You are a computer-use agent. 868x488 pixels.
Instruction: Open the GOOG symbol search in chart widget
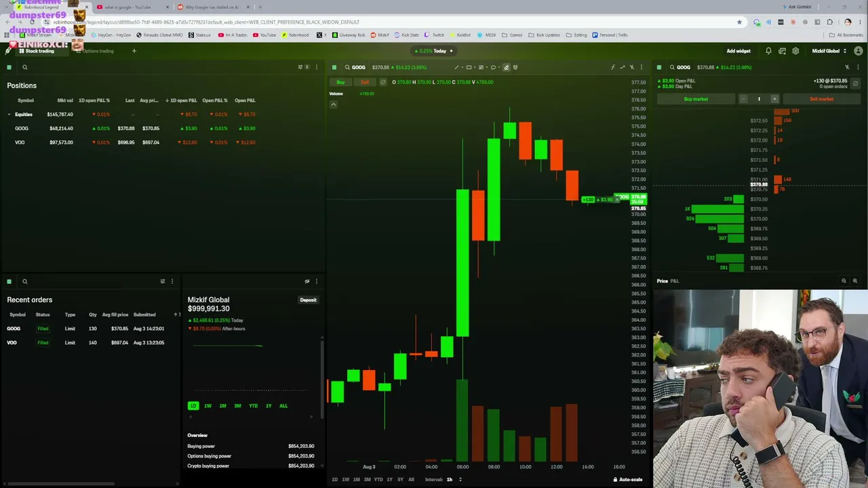tap(355, 67)
